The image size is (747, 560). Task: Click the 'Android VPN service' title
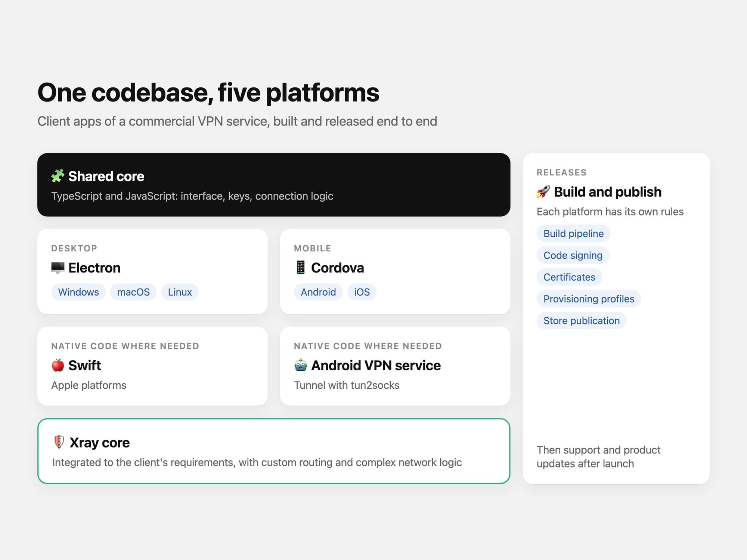pyautogui.click(x=376, y=365)
